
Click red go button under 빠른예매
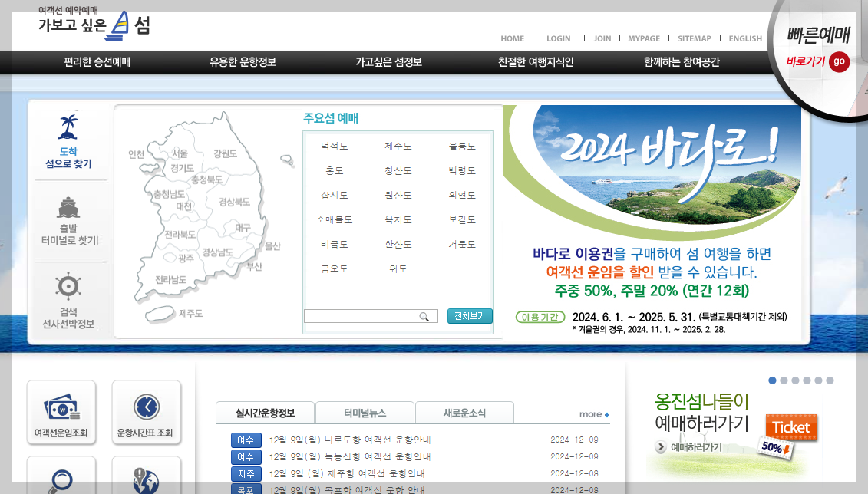tap(839, 61)
